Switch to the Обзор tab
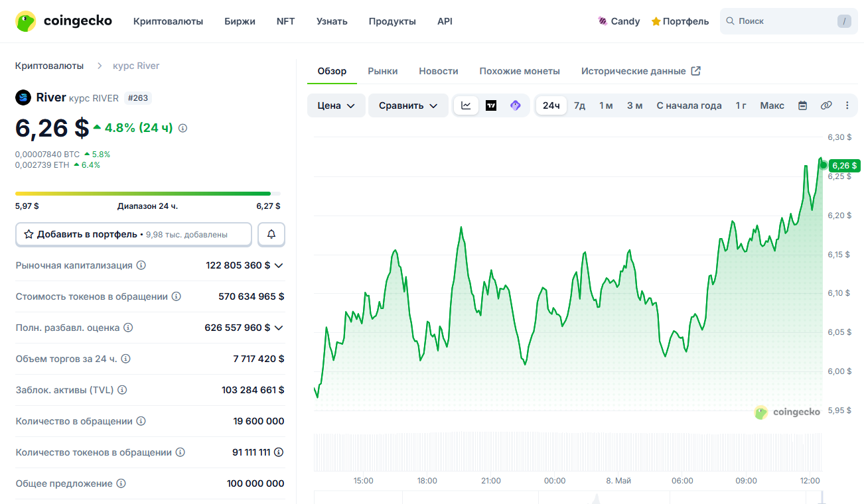Viewport: 864px width, 504px height. click(332, 71)
